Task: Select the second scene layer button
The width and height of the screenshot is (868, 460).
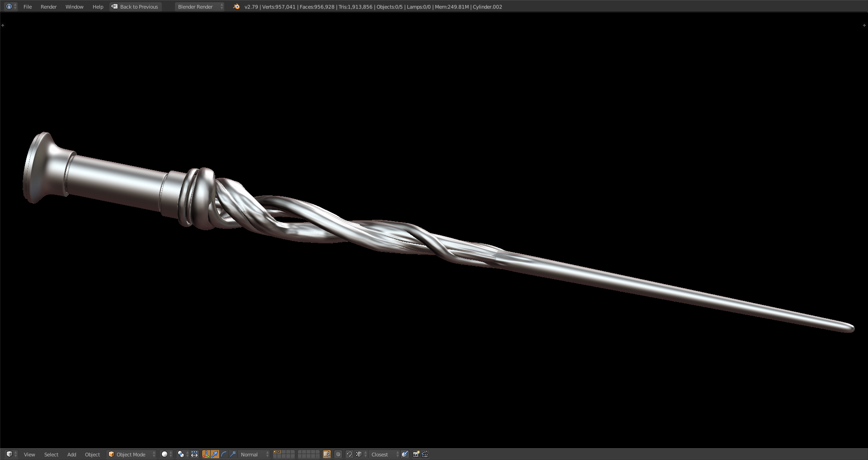Action: pyautogui.click(x=279, y=452)
